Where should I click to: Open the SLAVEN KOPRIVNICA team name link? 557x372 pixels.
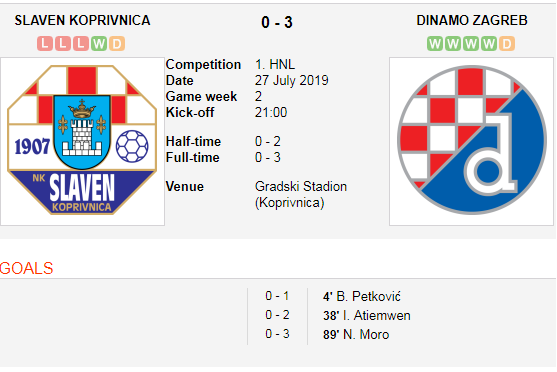coord(82,21)
